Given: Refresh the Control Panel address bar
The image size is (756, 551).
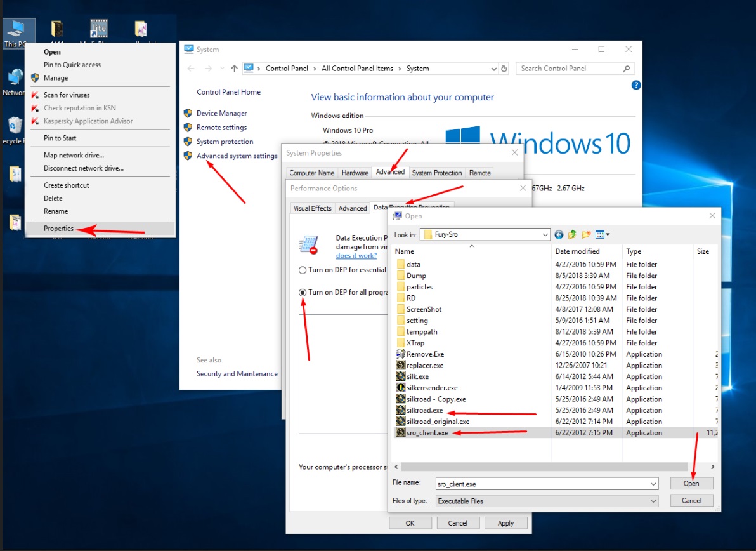Looking at the screenshot, I should (504, 69).
